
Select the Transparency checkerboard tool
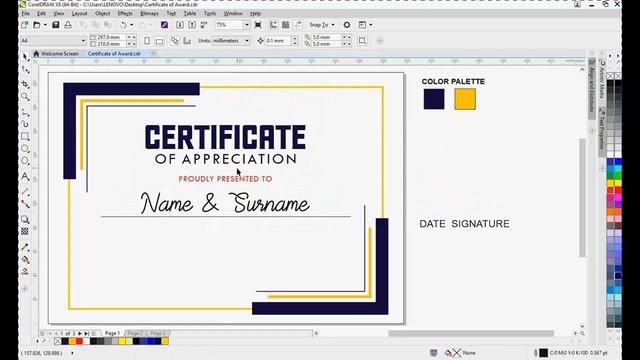[x=25, y=231]
